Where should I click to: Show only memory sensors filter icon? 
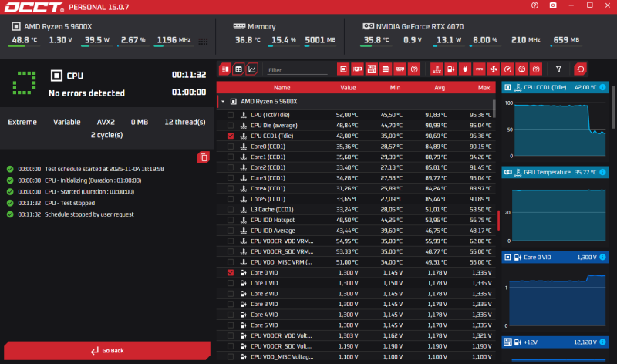tap(400, 69)
